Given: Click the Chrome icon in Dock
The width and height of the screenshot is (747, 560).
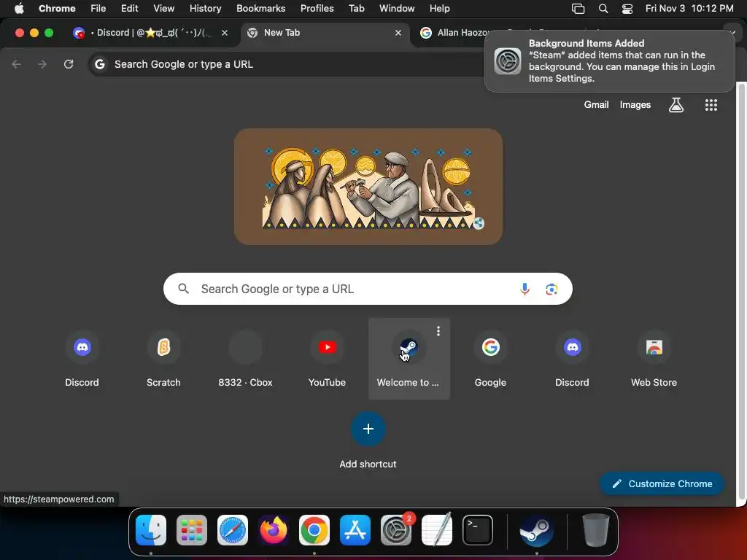Looking at the screenshot, I should [314, 530].
